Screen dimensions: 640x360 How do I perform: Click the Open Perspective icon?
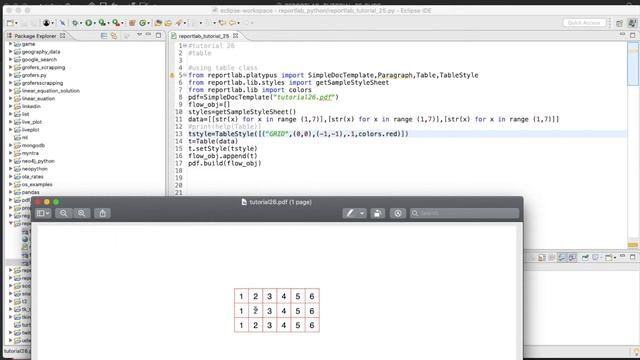click(620, 23)
